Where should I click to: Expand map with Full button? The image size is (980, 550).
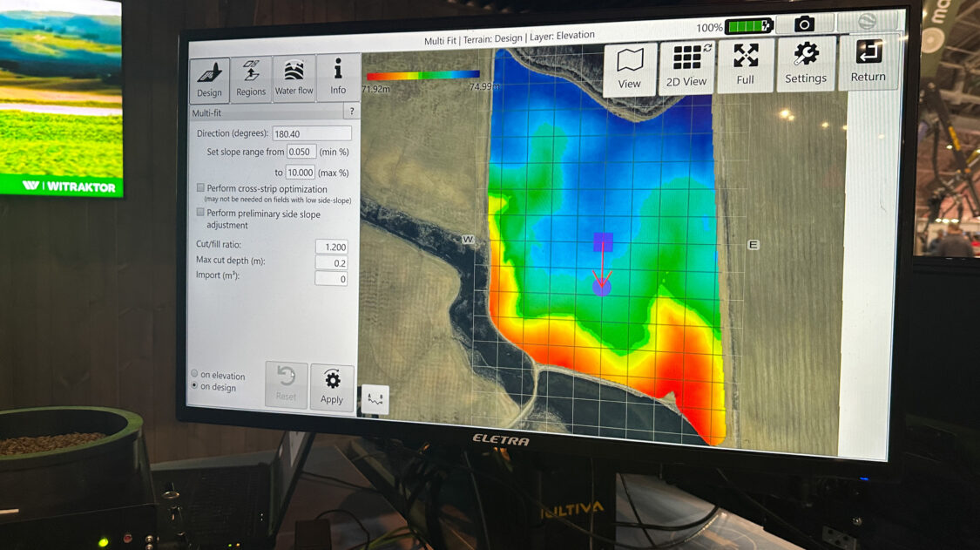tap(745, 65)
